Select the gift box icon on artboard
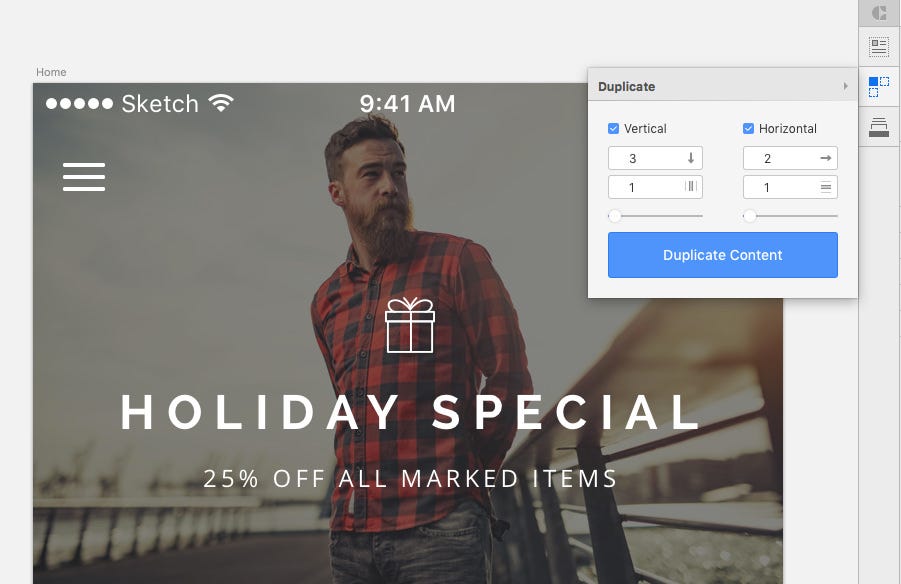The height and width of the screenshot is (584, 901). [x=410, y=325]
